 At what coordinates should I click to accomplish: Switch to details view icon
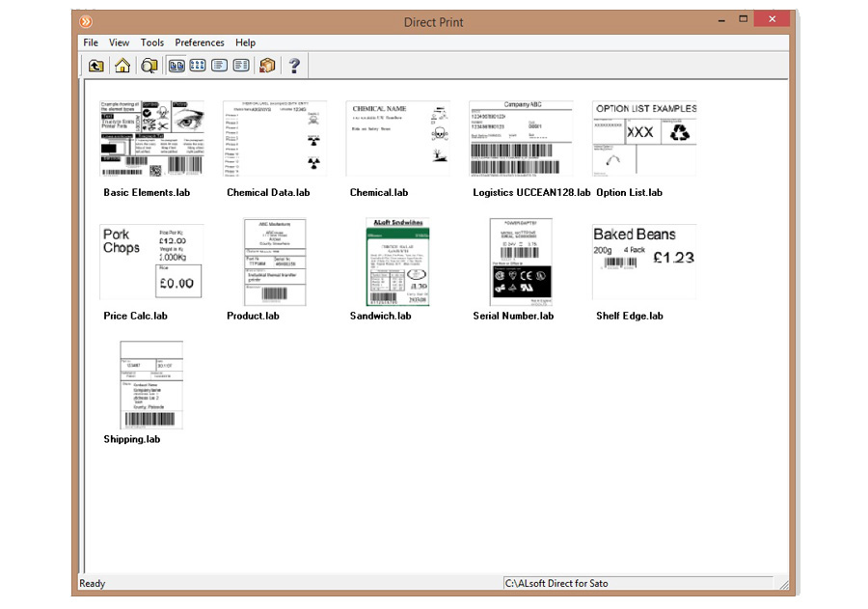(x=240, y=66)
